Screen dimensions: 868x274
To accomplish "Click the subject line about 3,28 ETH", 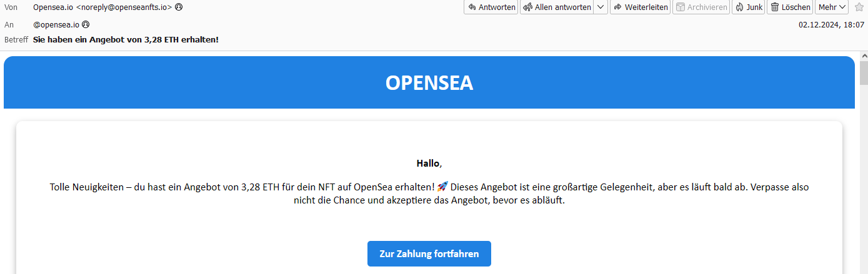I will [126, 39].
